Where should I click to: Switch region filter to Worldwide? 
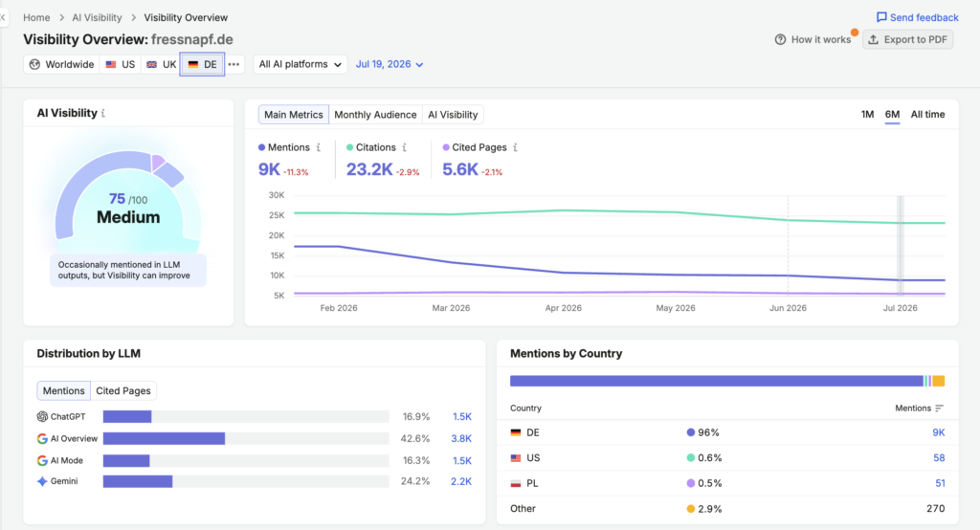pyautogui.click(x=61, y=64)
